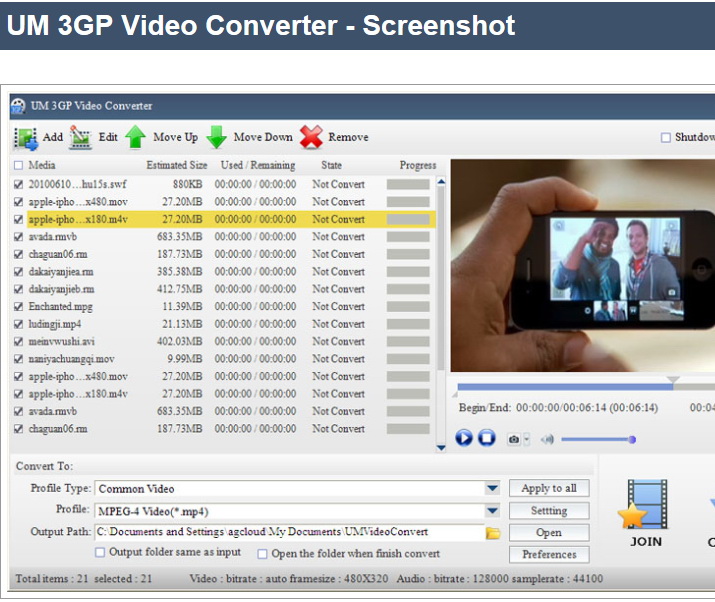Browse output path with the folder icon
Viewport: 715px width, 602px height.
(493, 533)
